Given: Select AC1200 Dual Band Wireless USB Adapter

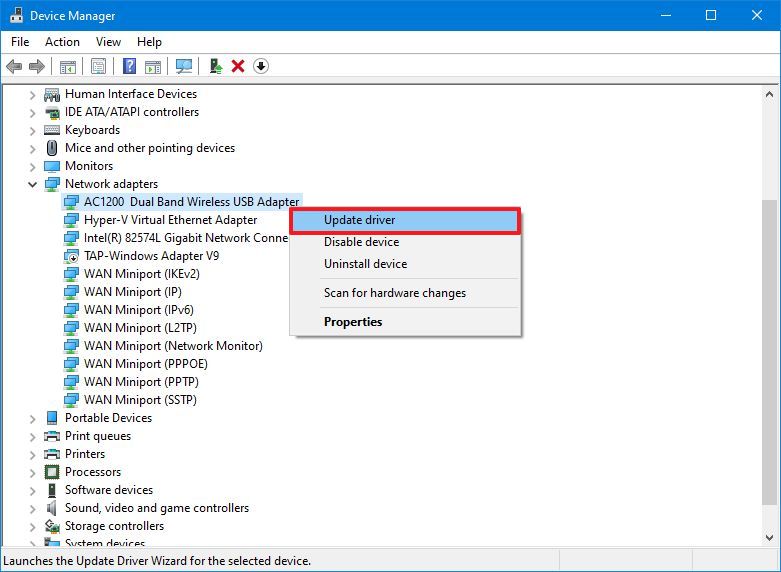Looking at the screenshot, I should tap(191, 202).
